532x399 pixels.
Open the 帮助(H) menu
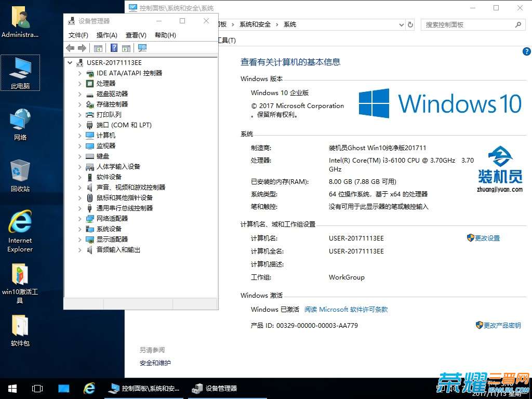165,35
